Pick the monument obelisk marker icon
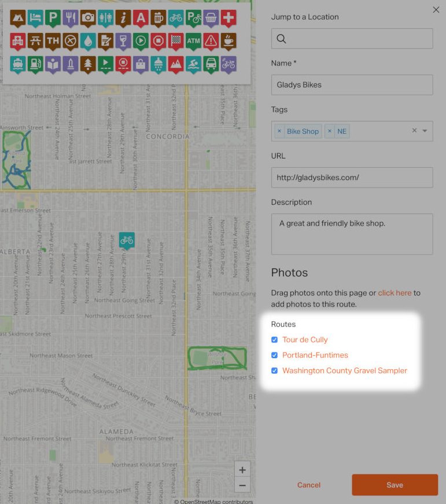The width and height of the screenshot is (446, 504). click(71, 64)
